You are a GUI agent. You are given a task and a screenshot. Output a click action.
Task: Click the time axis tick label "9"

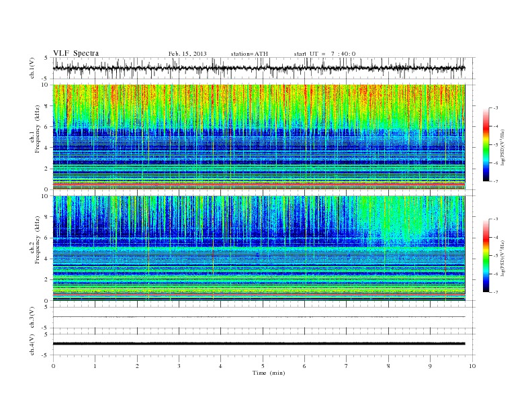(430, 366)
